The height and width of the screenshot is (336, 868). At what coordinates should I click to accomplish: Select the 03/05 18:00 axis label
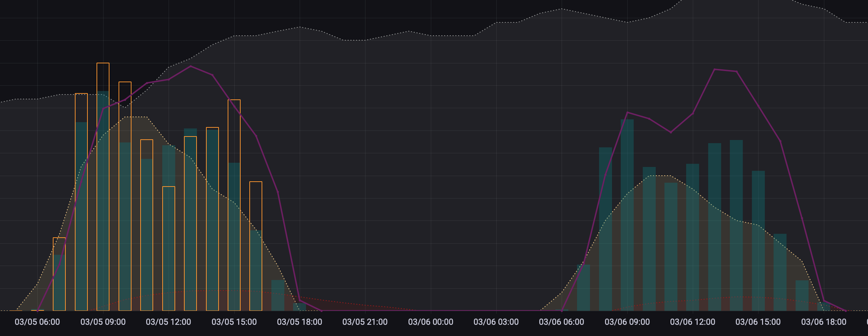tap(299, 322)
